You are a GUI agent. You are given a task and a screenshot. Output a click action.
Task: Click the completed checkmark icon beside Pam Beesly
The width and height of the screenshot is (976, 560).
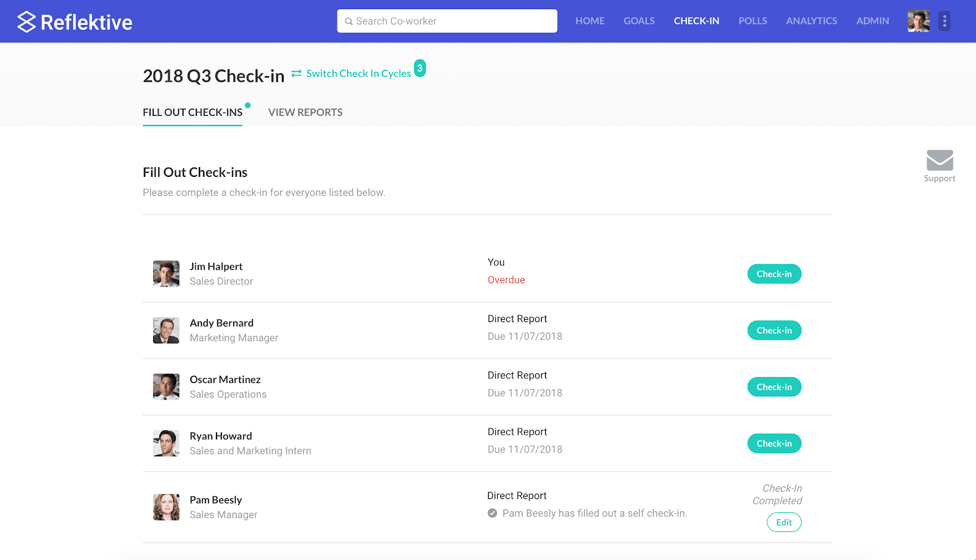point(492,514)
